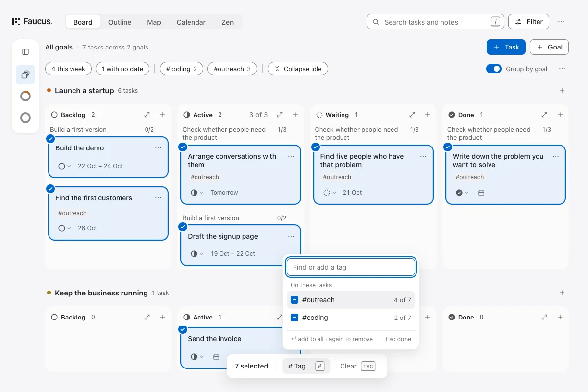The height and width of the screenshot is (392, 588).
Task: Open the top-right more options menu
Action: point(561,22)
